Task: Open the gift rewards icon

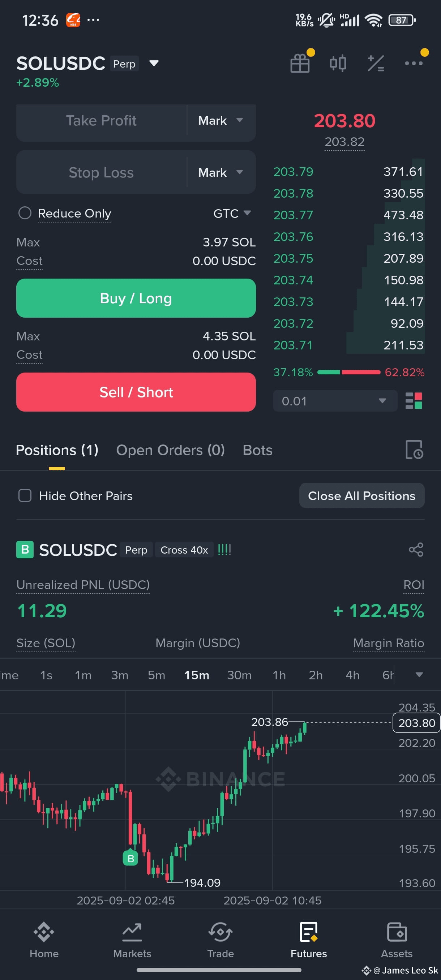Action: coord(300,63)
